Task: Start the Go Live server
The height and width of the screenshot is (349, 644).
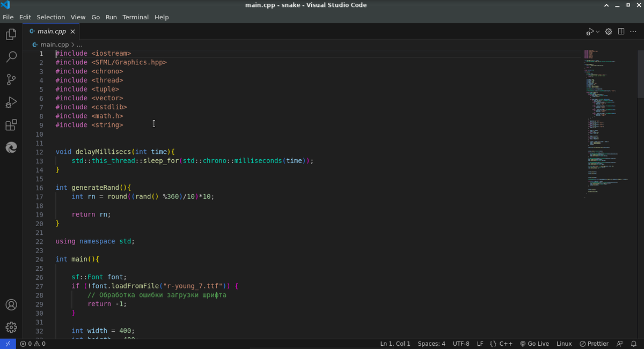Action: tap(535, 344)
